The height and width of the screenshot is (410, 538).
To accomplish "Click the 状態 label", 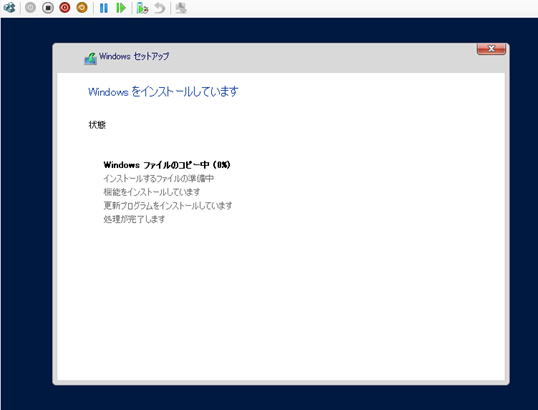I will 97,125.
